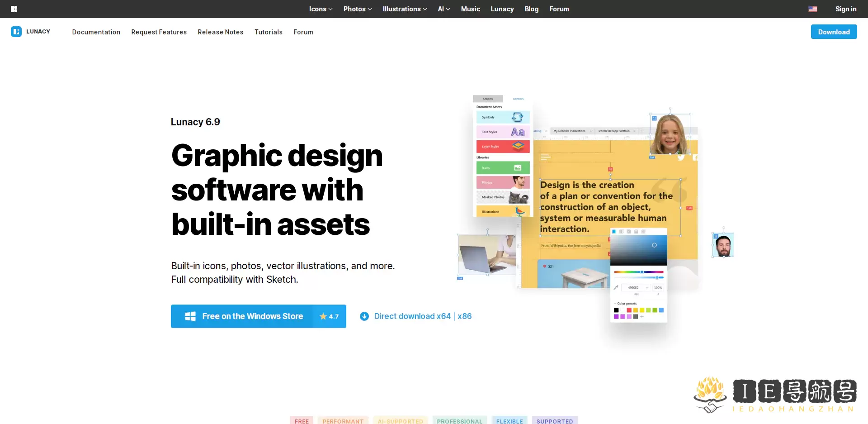The image size is (868, 424).
Task: Click the Twitter bird icon on mockup
Action: point(681,157)
